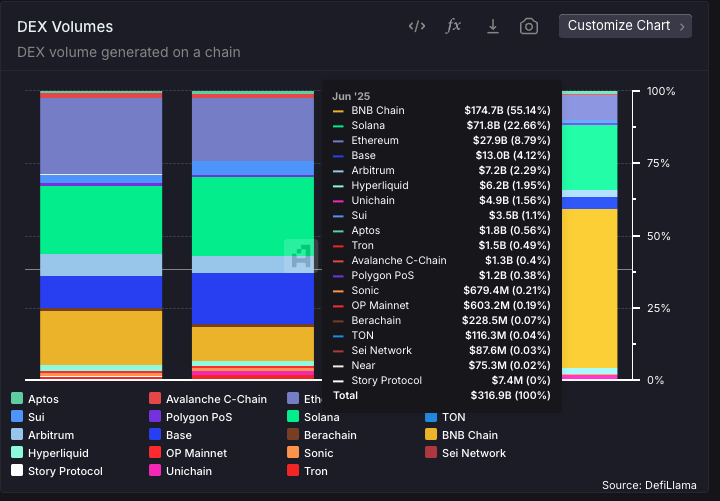Click the TON $116.3M (0.04%) value

(508, 335)
